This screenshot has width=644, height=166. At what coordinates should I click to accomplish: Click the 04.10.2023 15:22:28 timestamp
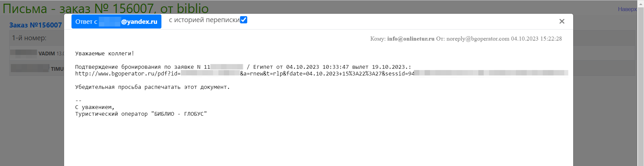pyautogui.click(x=536, y=39)
